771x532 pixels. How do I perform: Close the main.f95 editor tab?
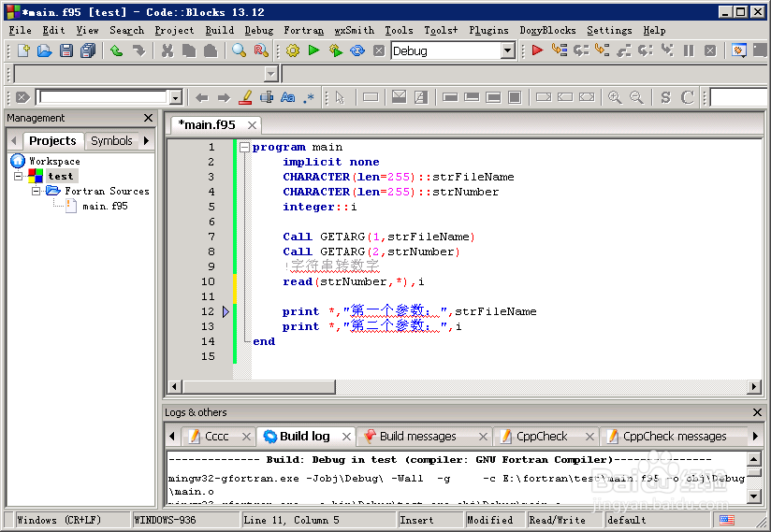pyautogui.click(x=252, y=125)
